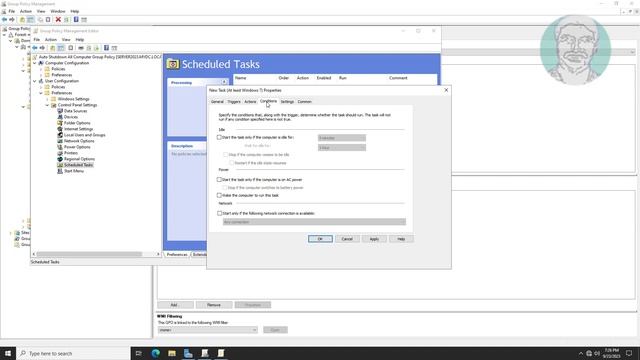
Task: Open Action menu in Policy Management Editor
Action: [51, 40]
